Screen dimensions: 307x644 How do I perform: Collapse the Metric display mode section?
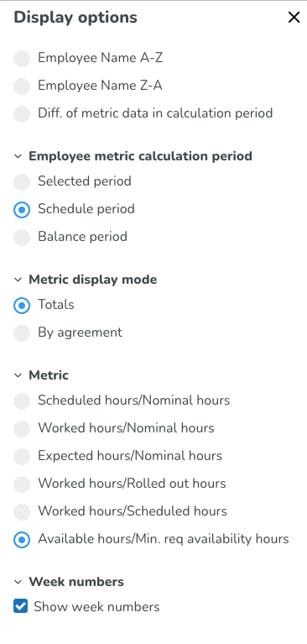pyautogui.click(x=18, y=280)
